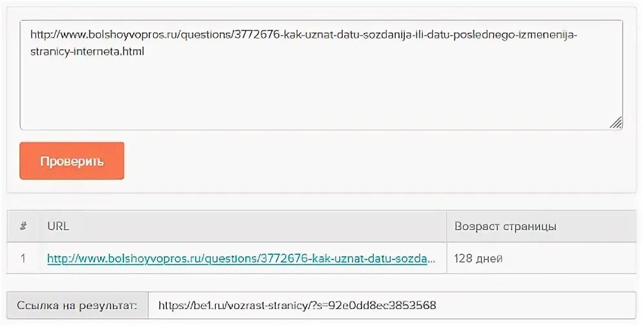Click the URL column header
Image resolution: width=644 pixels, height=326 pixels.
click(58, 226)
